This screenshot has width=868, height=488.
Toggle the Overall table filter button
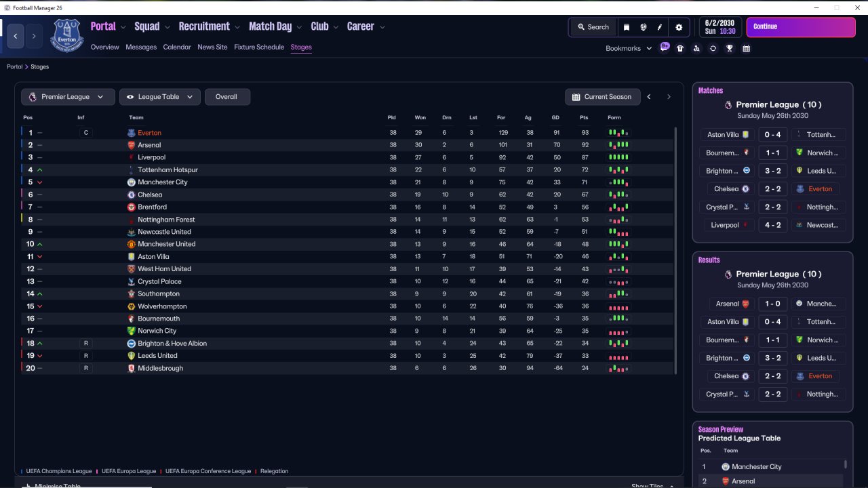pyautogui.click(x=226, y=97)
